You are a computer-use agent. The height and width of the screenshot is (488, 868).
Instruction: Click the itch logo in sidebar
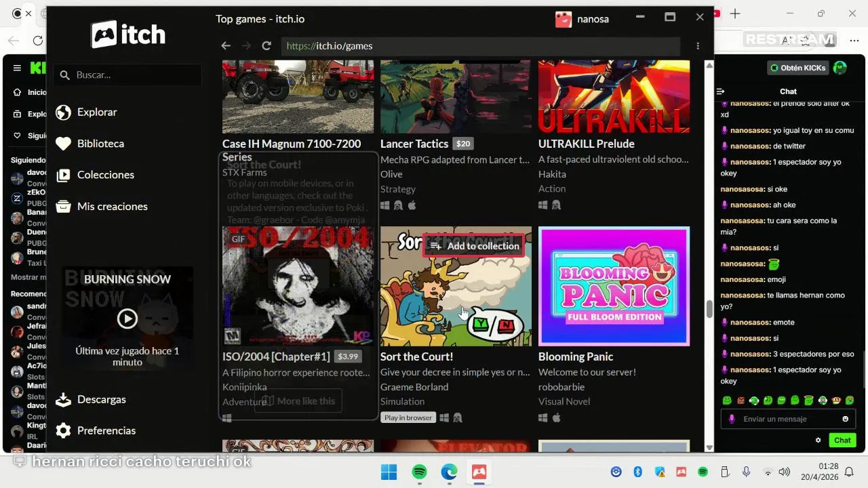click(128, 34)
